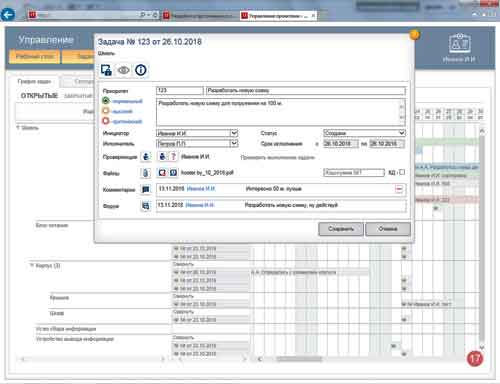
Task: Open the Статус dropdown
Action: pyautogui.click(x=402, y=133)
